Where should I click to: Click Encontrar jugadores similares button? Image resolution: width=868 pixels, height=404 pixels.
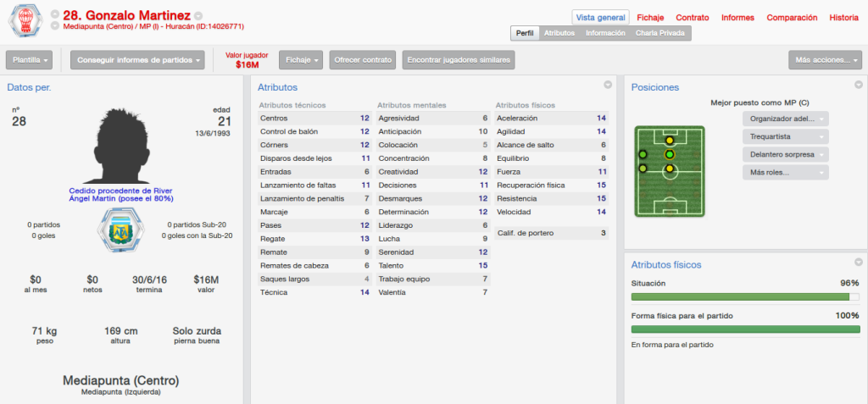click(x=459, y=60)
